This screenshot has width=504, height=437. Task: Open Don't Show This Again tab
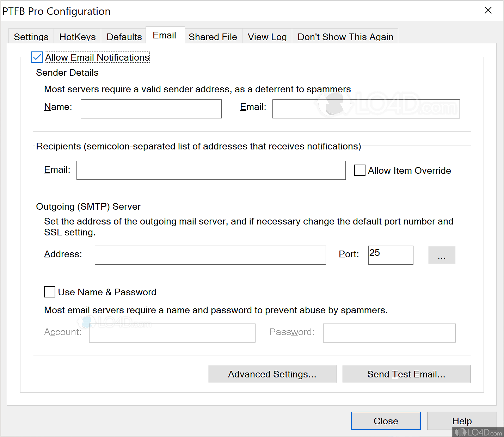tap(345, 37)
